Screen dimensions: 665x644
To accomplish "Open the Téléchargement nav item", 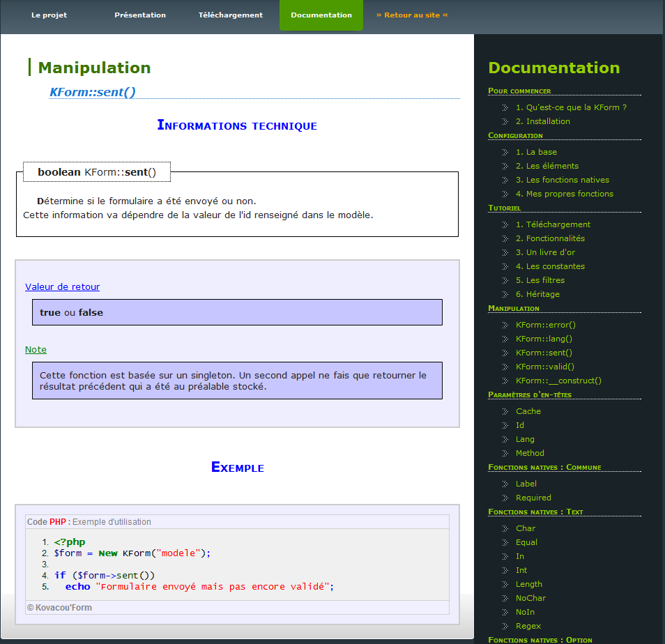I will click(231, 15).
